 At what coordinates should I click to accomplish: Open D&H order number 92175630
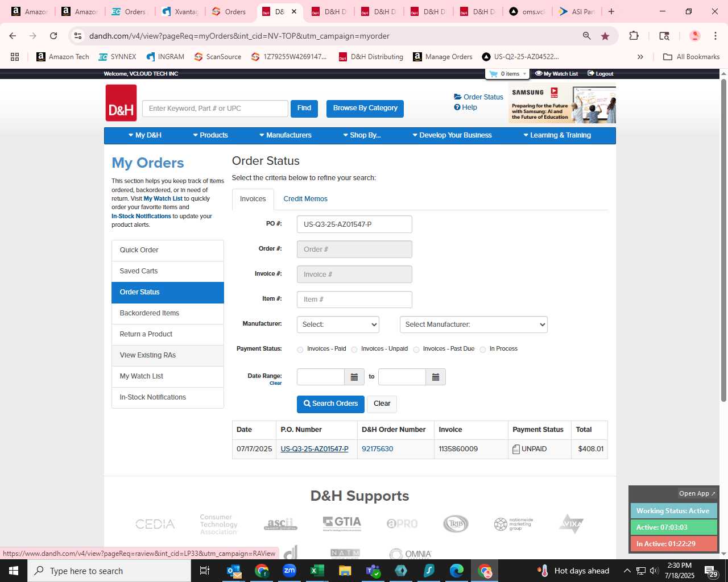coord(378,449)
